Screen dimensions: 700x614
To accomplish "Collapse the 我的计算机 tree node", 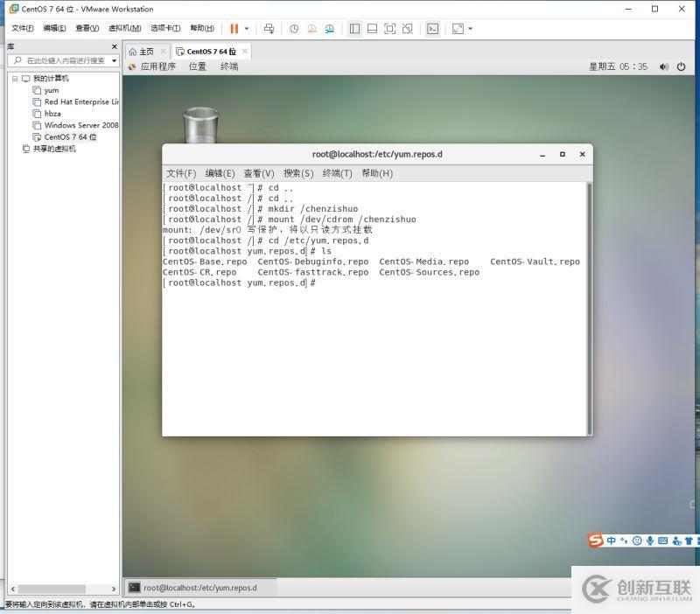I will point(15,79).
